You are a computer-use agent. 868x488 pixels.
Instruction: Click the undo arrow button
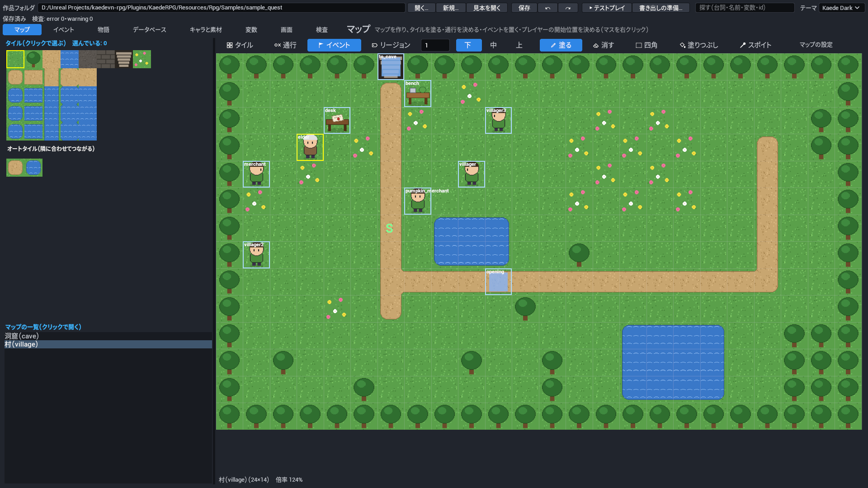547,8
